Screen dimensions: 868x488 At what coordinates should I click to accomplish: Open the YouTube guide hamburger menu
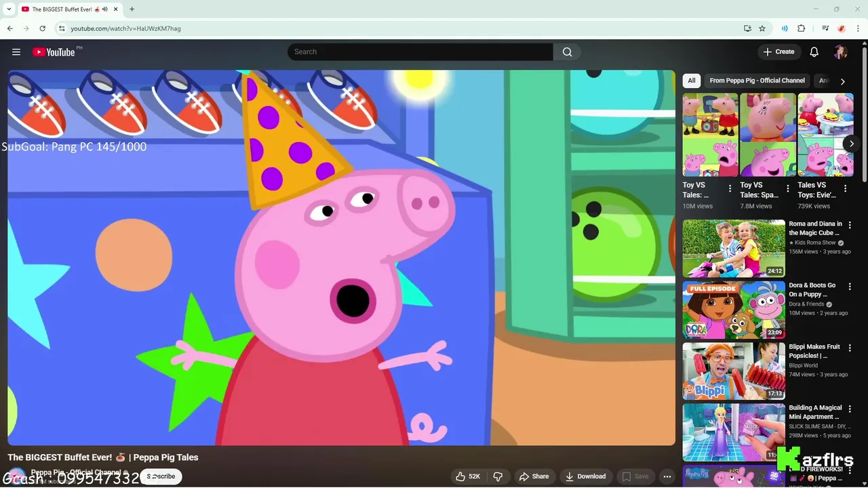click(x=16, y=52)
